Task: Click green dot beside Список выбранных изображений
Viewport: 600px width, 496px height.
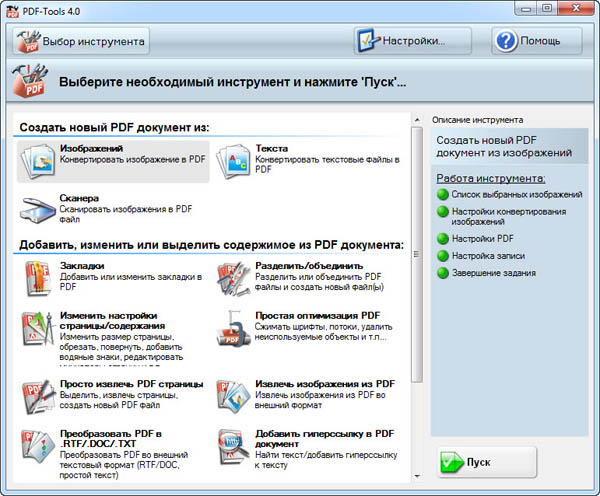Action: point(443,194)
